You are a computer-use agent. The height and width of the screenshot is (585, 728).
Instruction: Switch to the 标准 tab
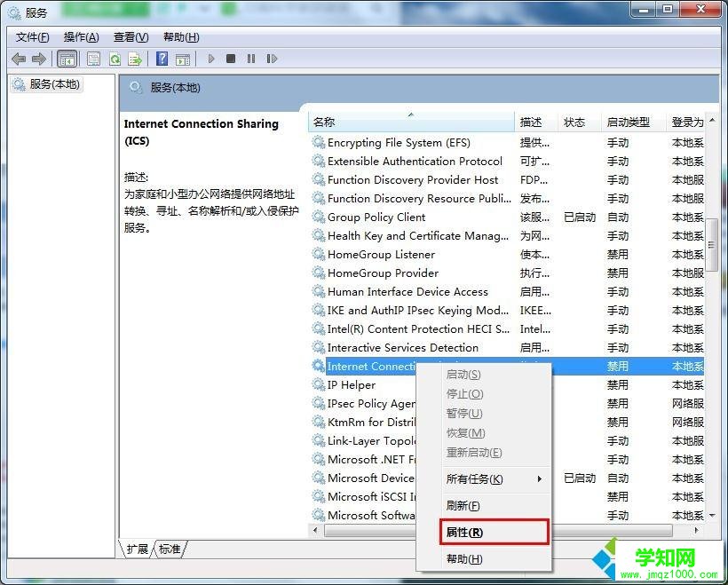click(x=169, y=549)
